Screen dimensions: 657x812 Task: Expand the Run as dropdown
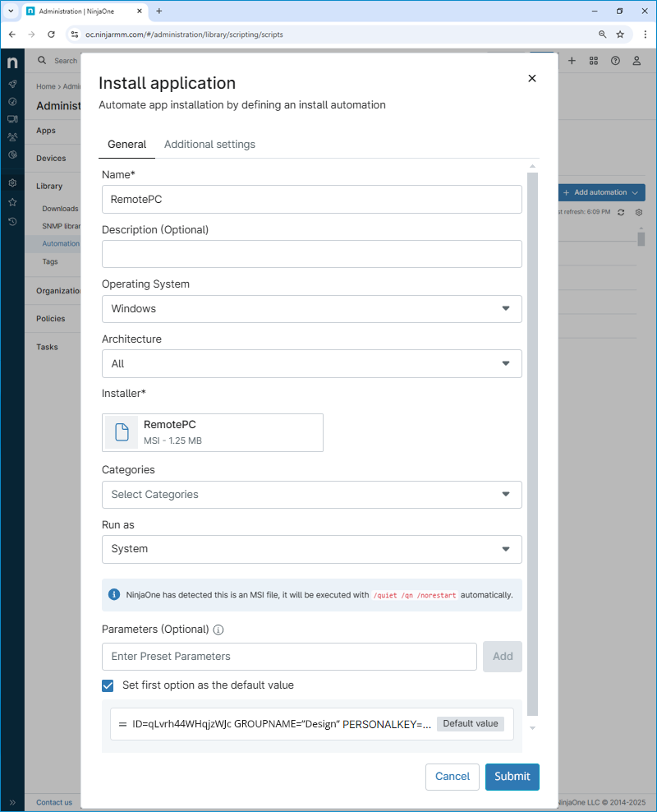pyautogui.click(x=312, y=549)
